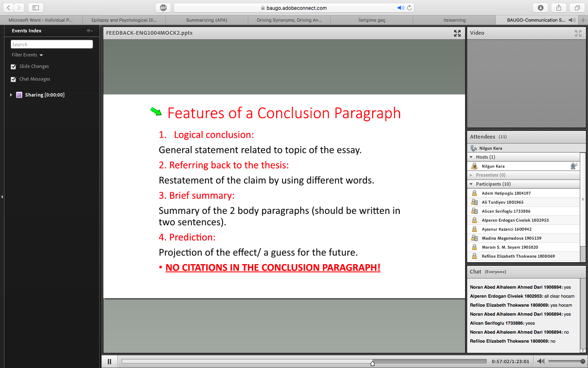Expand the Presenters (0) group
Image resolution: width=588 pixels, height=368 pixels.
(x=471, y=175)
